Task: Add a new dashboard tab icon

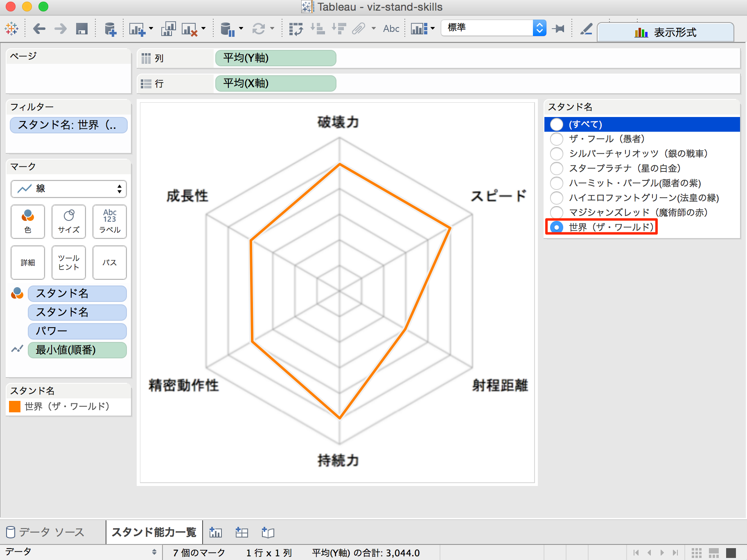Action: pos(242,532)
